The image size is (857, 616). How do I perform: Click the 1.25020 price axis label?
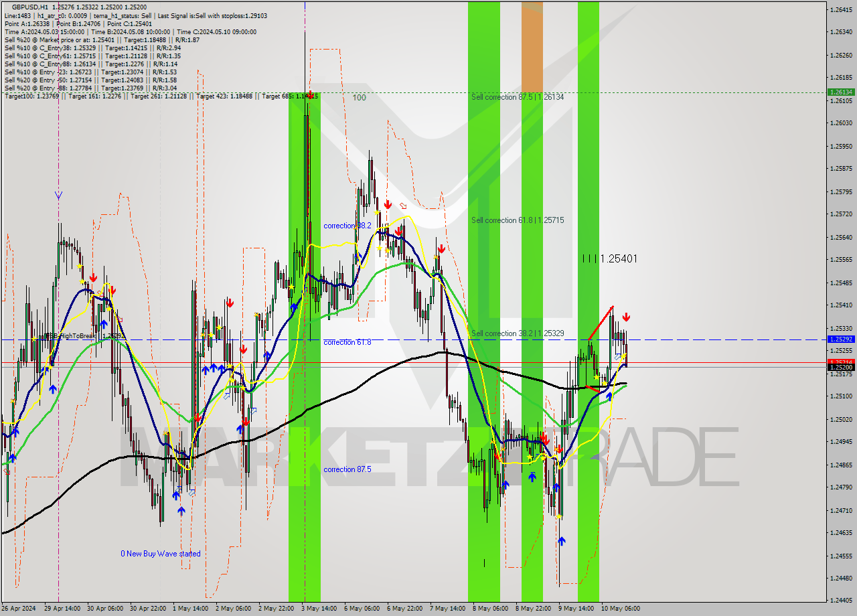841,420
